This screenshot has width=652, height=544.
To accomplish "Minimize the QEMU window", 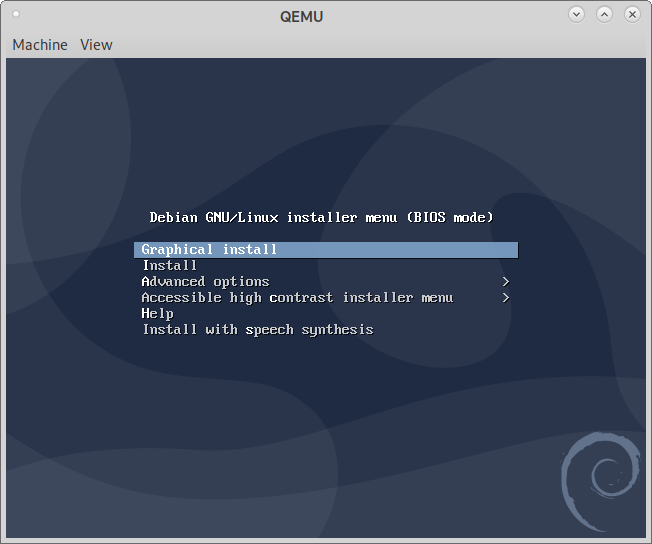I will [576, 15].
